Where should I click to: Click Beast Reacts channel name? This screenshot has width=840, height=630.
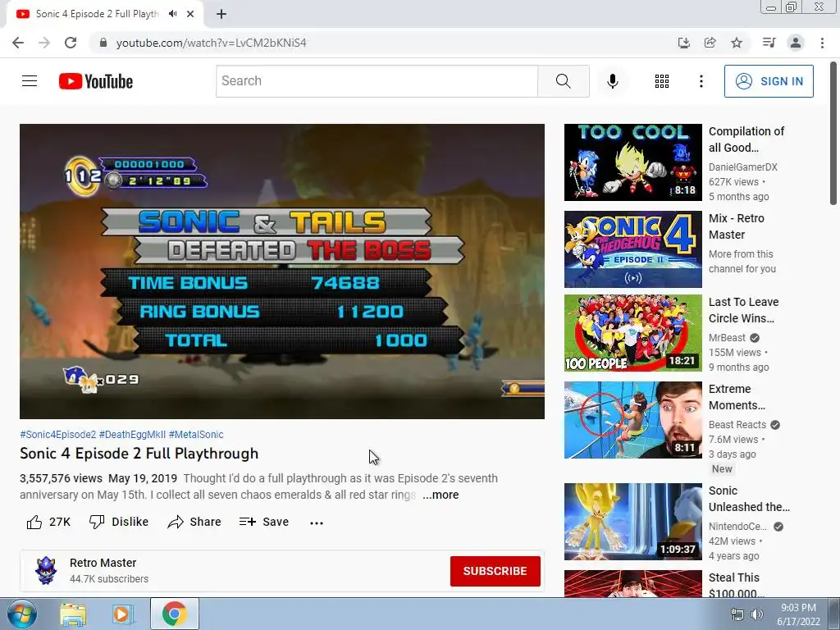[x=737, y=424]
